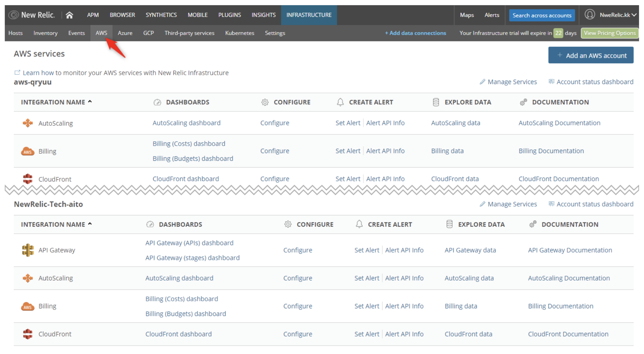Open the Third-party services tab
The width and height of the screenshot is (644, 354).
pos(189,33)
